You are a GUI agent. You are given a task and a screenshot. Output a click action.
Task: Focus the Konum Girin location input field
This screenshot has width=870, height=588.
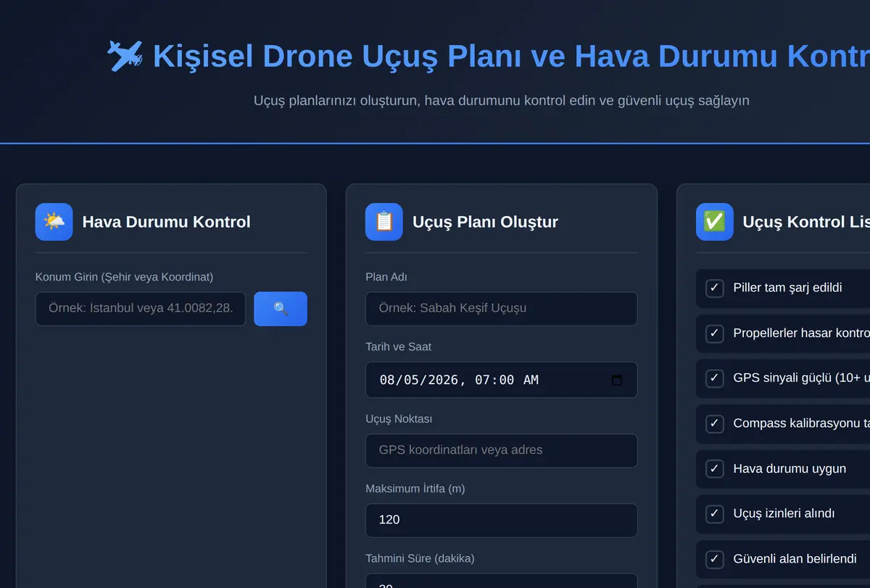141,309
